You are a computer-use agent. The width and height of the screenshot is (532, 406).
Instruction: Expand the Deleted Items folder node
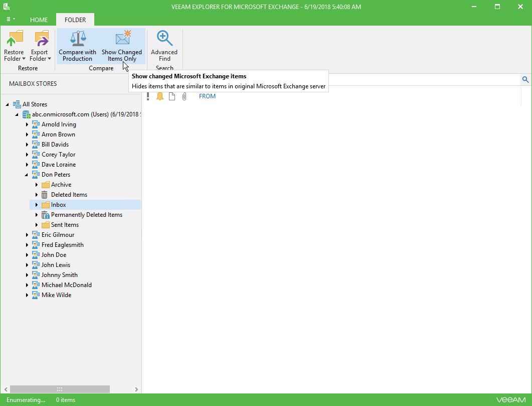36,195
